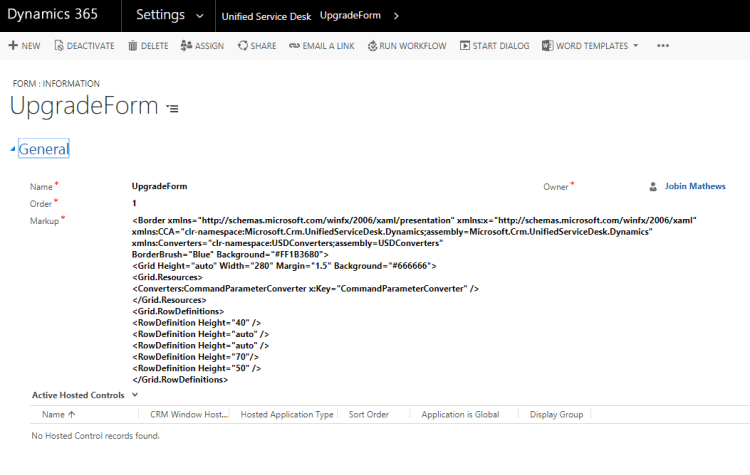
Task: Collapse the General section triangle
Action: pyautogui.click(x=13, y=149)
